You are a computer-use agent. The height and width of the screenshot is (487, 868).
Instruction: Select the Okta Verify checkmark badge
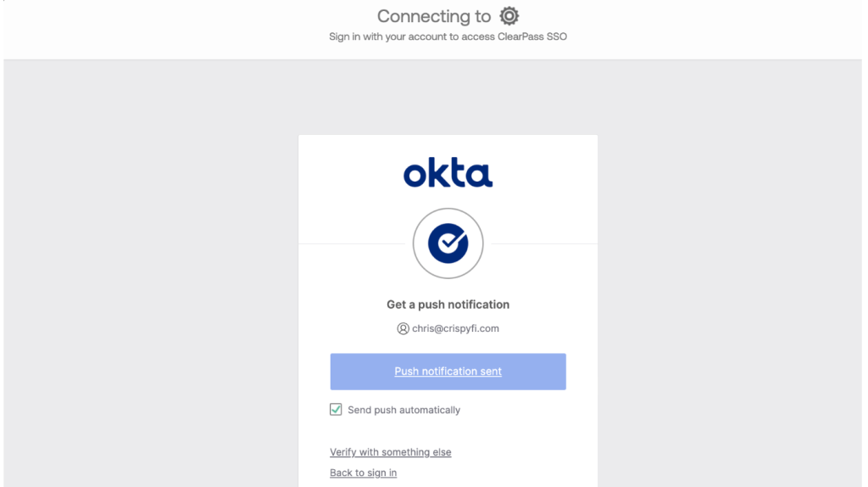tap(448, 243)
